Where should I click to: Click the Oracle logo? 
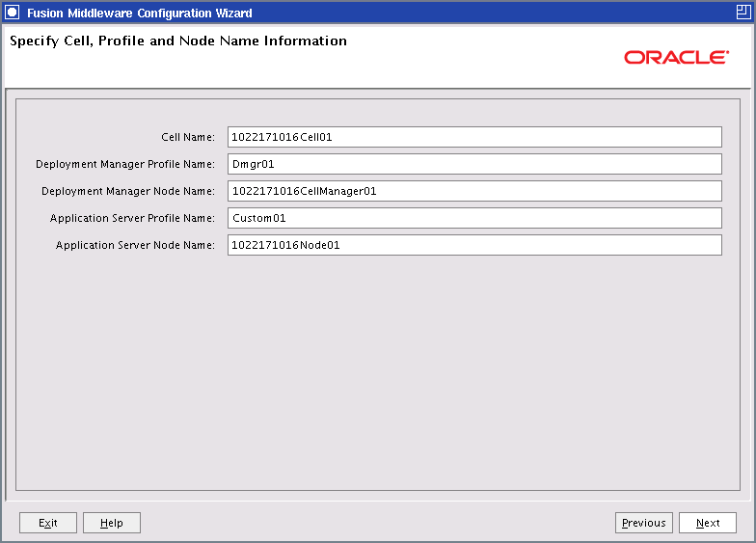pos(677,58)
